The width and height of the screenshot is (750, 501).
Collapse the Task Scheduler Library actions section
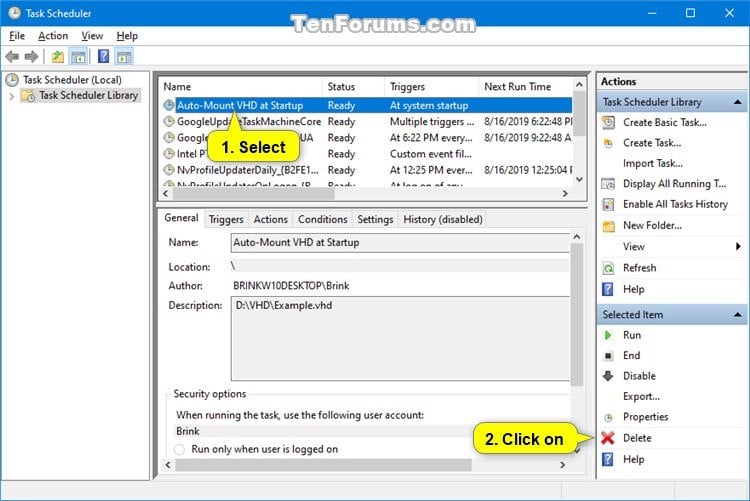(737, 102)
